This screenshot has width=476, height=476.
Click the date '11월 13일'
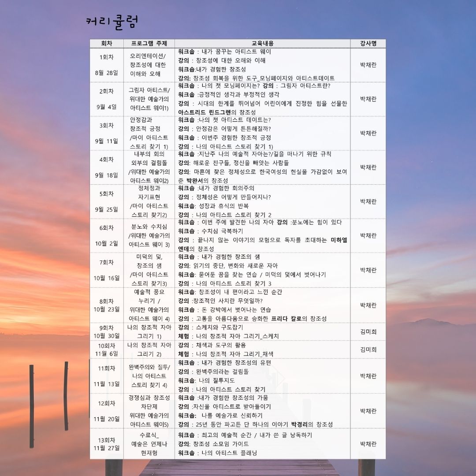(107, 384)
